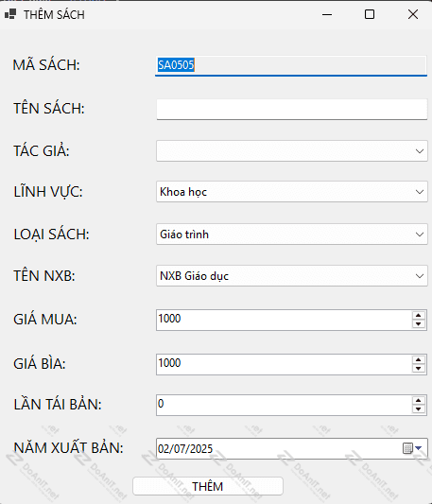Click the GIÁ BÌA value 1000

pos(169,363)
